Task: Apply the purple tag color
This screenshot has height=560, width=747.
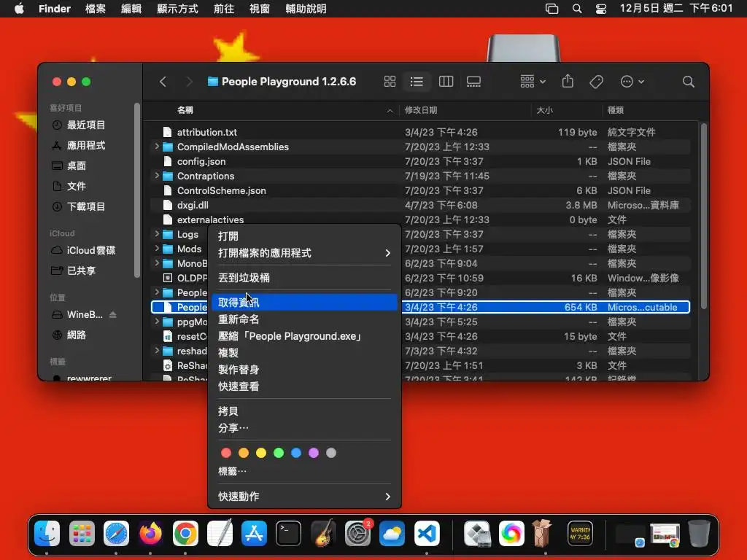Action: (314, 453)
